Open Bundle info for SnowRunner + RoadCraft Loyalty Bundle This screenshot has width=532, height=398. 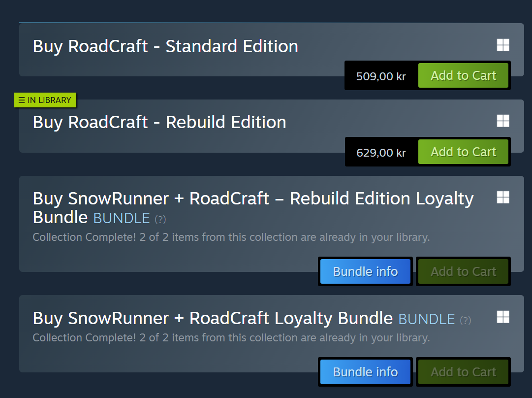[x=365, y=372]
